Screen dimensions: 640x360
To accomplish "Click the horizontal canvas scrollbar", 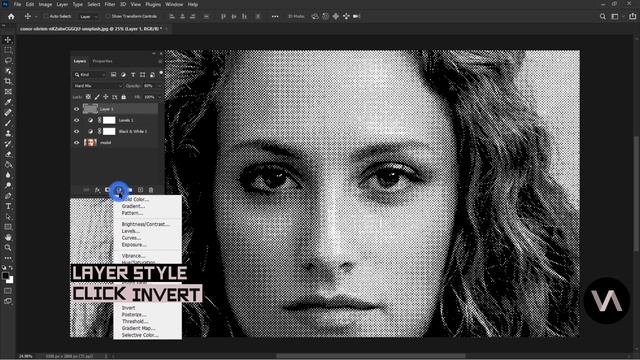I will click(x=371, y=356).
